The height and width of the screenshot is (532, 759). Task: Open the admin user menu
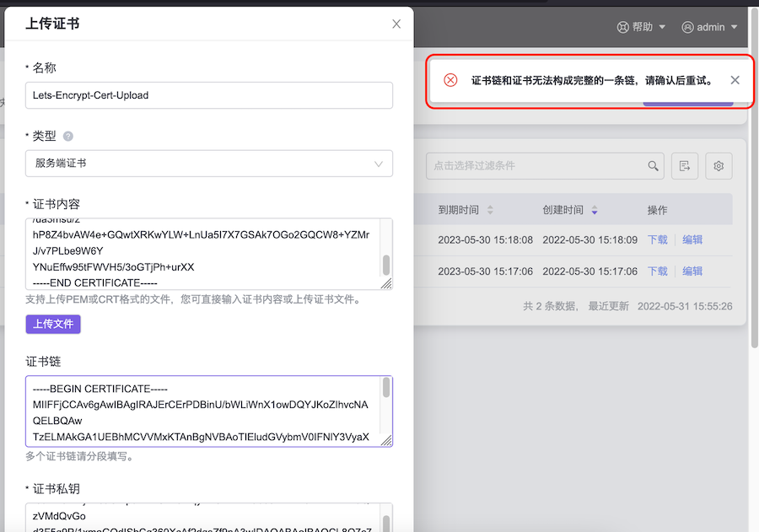point(709,27)
